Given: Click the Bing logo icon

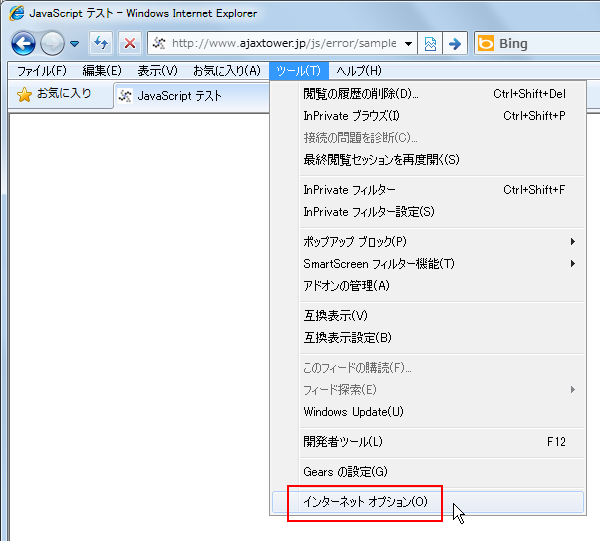Looking at the screenshot, I should tap(486, 43).
